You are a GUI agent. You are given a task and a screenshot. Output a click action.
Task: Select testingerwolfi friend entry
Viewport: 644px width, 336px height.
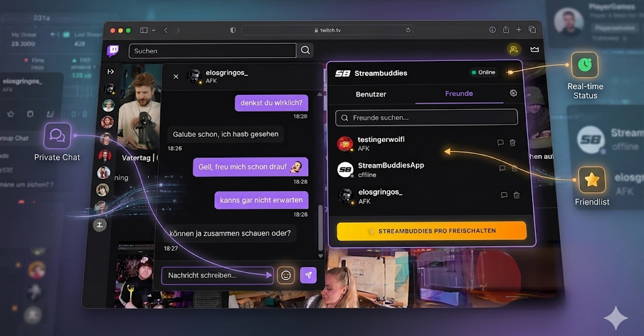click(x=427, y=144)
